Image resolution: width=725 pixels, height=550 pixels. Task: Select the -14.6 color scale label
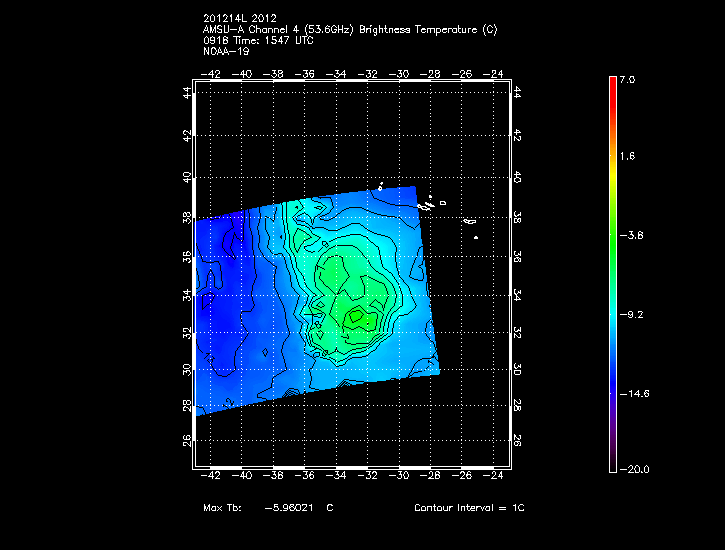pos(632,392)
